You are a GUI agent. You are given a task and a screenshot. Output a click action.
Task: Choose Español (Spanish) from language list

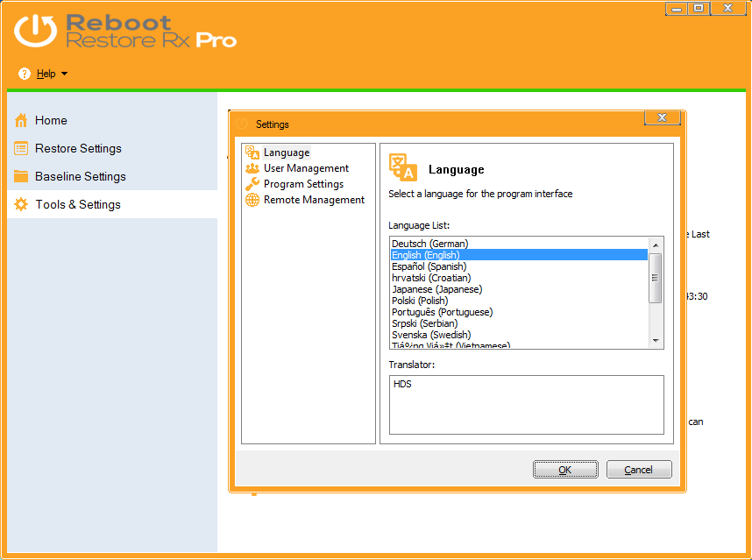(519, 266)
